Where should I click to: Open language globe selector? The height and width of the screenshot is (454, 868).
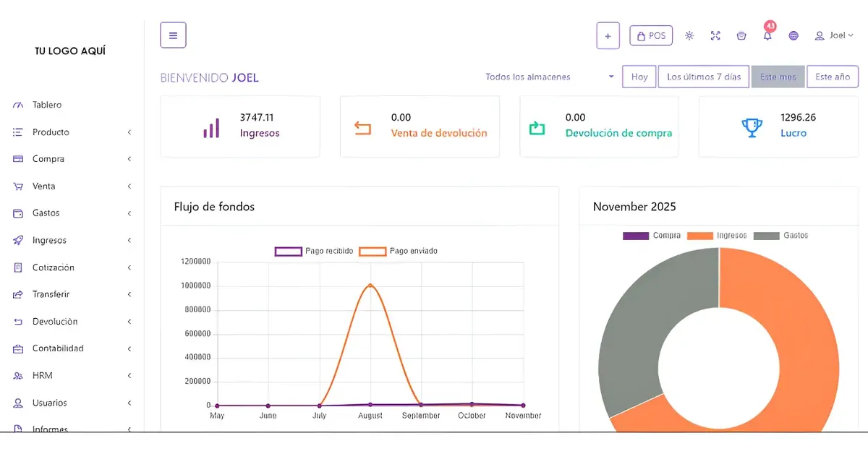(793, 35)
